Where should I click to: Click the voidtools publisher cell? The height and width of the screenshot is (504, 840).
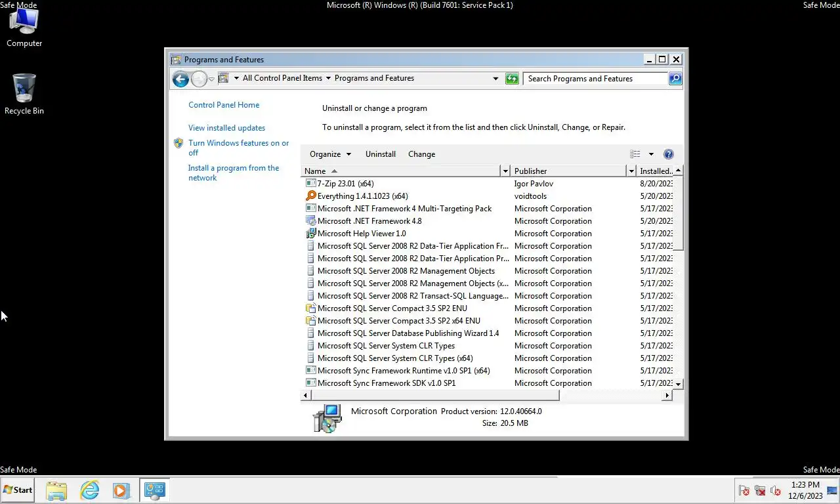[x=530, y=196]
